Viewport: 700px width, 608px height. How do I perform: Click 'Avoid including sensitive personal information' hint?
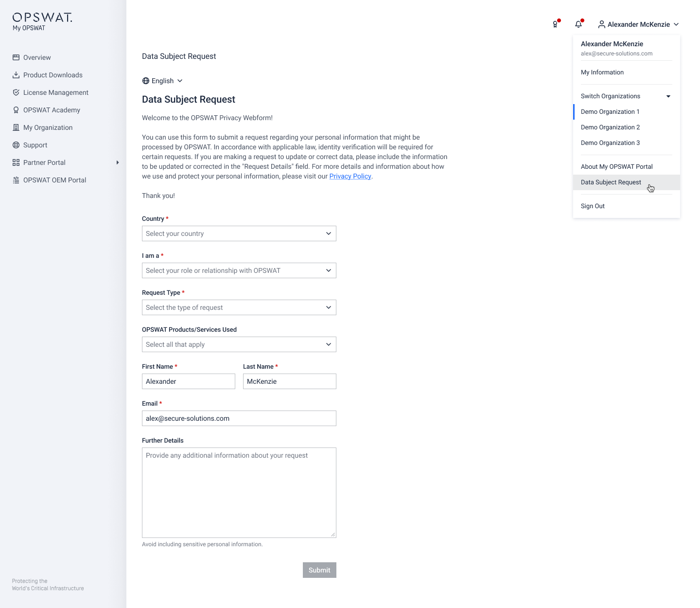[202, 544]
